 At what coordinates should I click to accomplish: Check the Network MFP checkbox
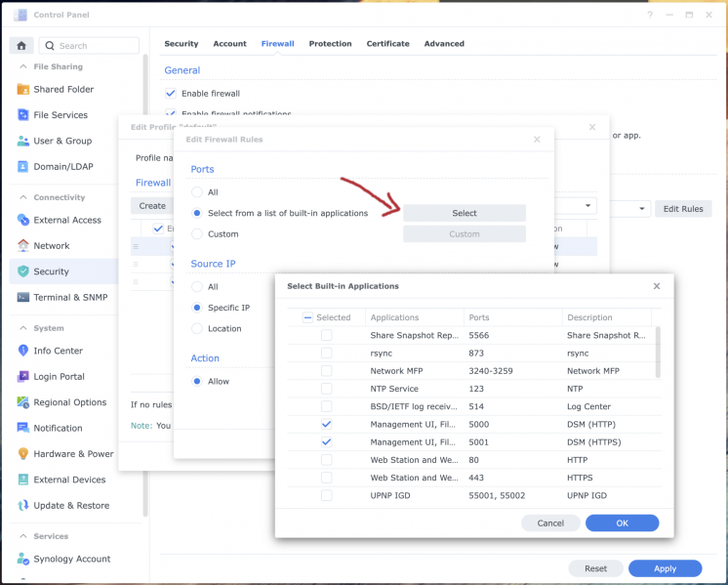click(326, 371)
